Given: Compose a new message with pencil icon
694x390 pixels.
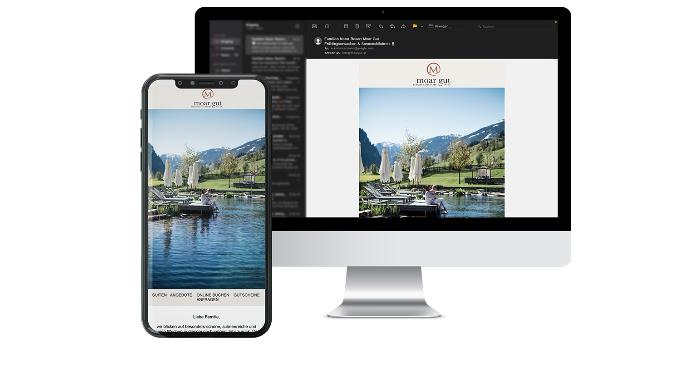Looking at the screenshot, I should point(327,27).
